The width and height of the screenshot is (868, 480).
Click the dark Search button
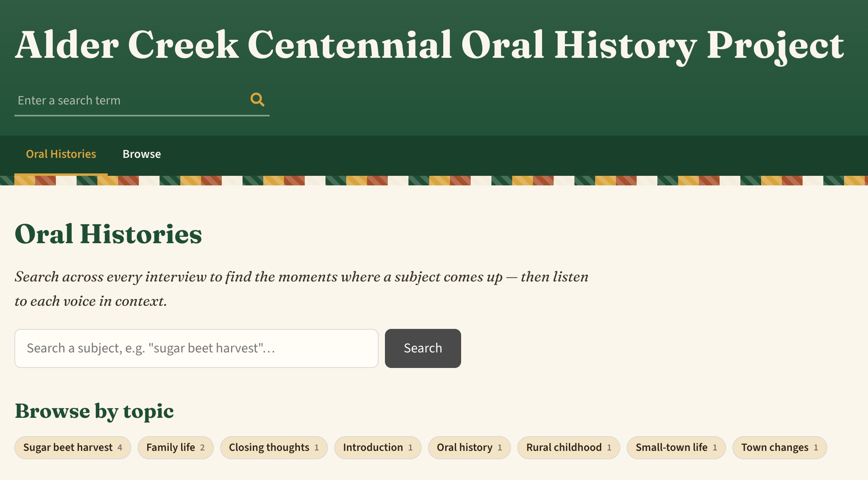point(423,348)
